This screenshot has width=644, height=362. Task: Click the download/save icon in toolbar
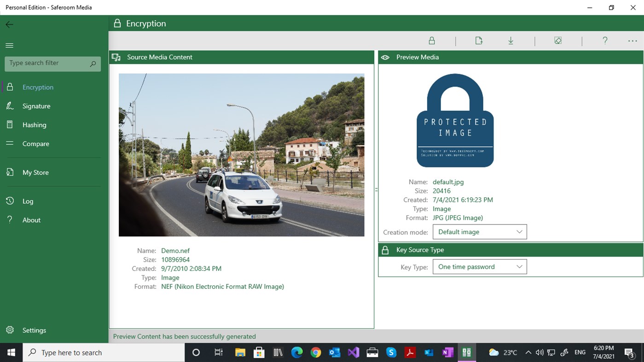(x=511, y=40)
